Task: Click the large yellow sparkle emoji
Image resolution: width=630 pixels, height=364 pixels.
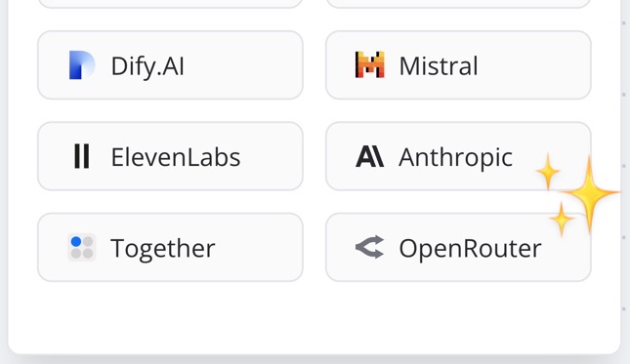Action: pos(589,193)
